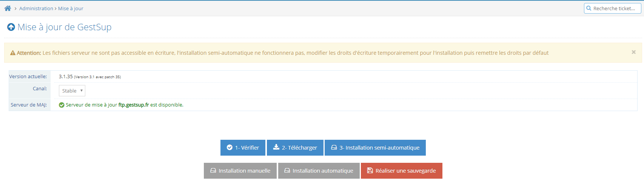The width and height of the screenshot is (644, 190).
Task: Open Administration breadcrumb link
Action: (x=36, y=8)
